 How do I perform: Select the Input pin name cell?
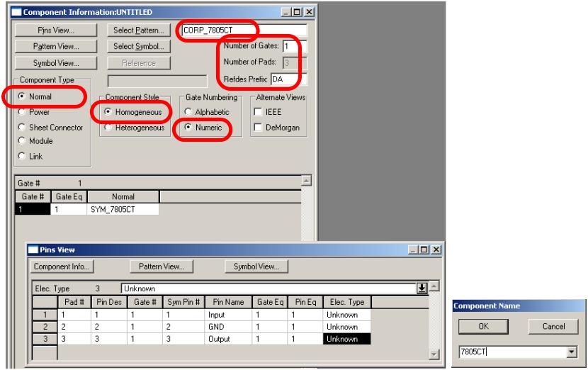click(228, 315)
